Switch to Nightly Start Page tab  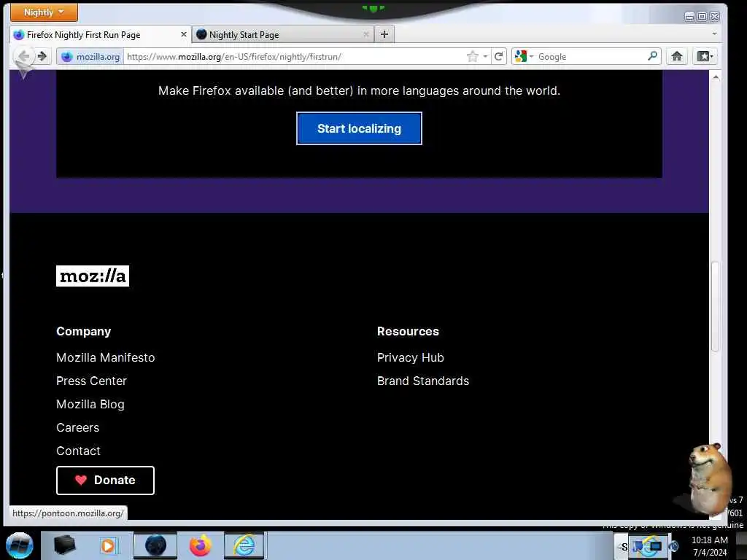(x=284, y=35)
